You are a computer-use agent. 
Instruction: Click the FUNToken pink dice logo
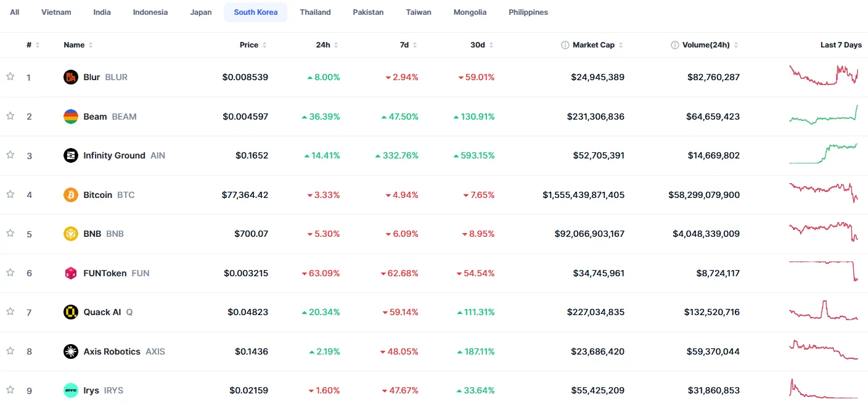click(x=71, y=273)
